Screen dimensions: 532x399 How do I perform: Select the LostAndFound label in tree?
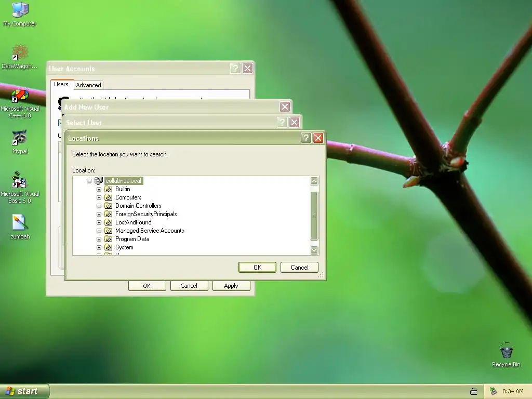click(x=134, y=222)
